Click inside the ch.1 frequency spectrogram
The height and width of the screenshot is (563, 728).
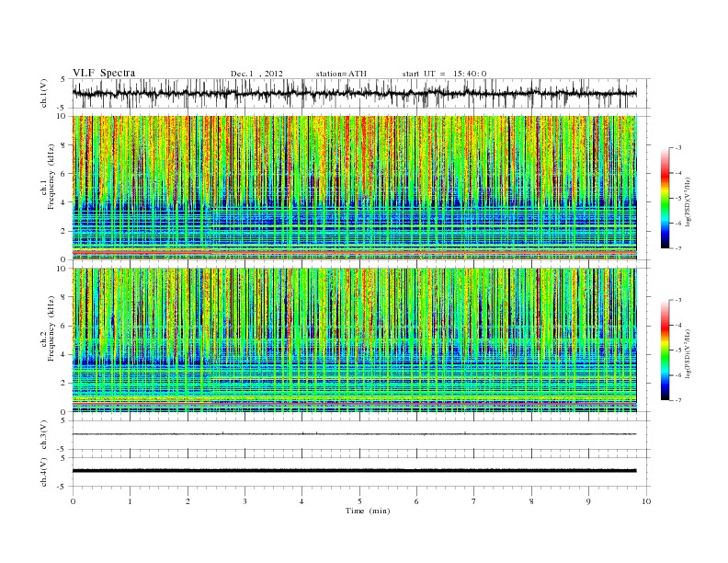354,188
